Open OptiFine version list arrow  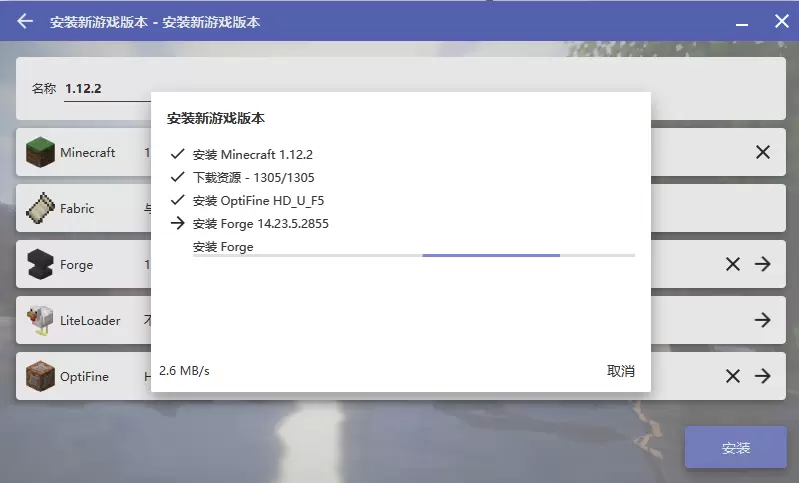click(762, 376)
